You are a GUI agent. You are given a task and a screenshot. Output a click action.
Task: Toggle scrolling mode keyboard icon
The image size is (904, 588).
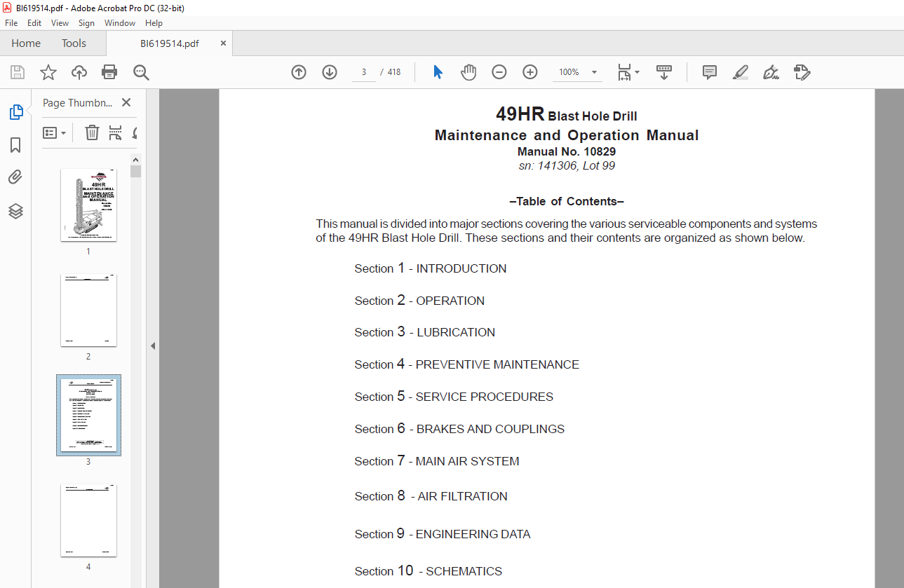pos(664,72)
